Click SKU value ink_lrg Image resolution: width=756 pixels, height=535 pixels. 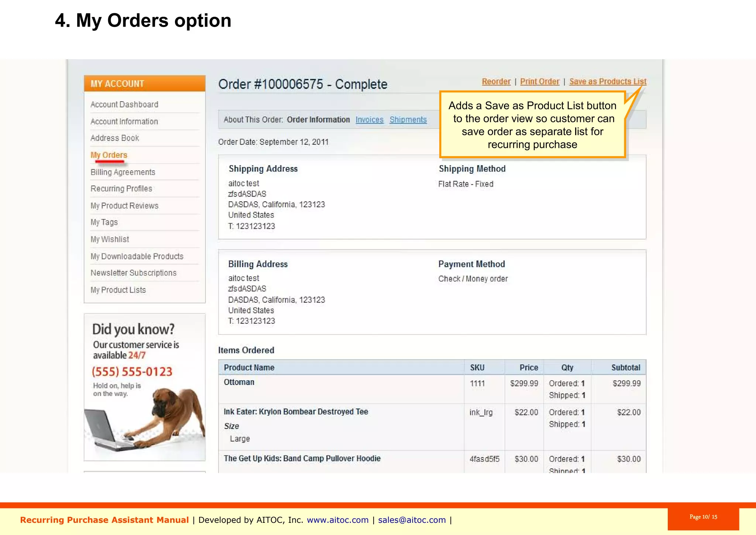click(x=481, y=413)
